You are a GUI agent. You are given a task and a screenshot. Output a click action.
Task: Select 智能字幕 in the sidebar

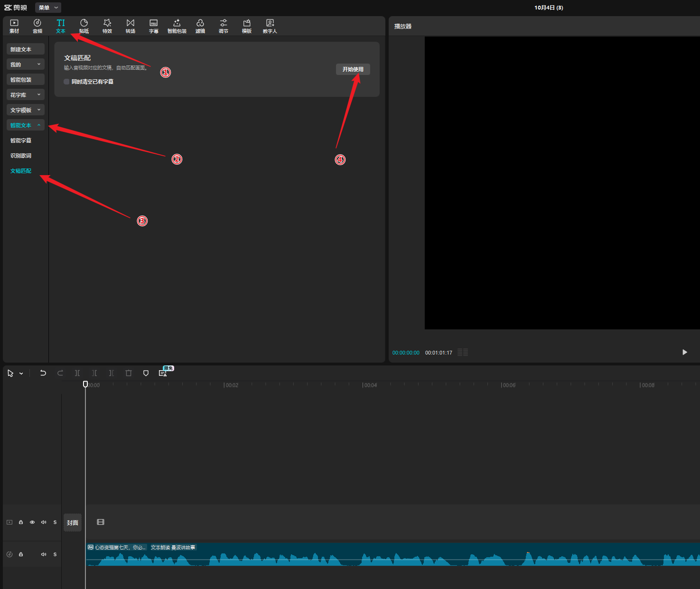[21, 140]
